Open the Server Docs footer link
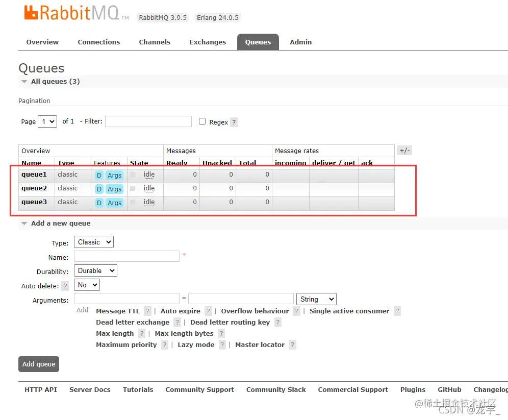The height and width of the screenshot is (420, 508). coord(90,390)
